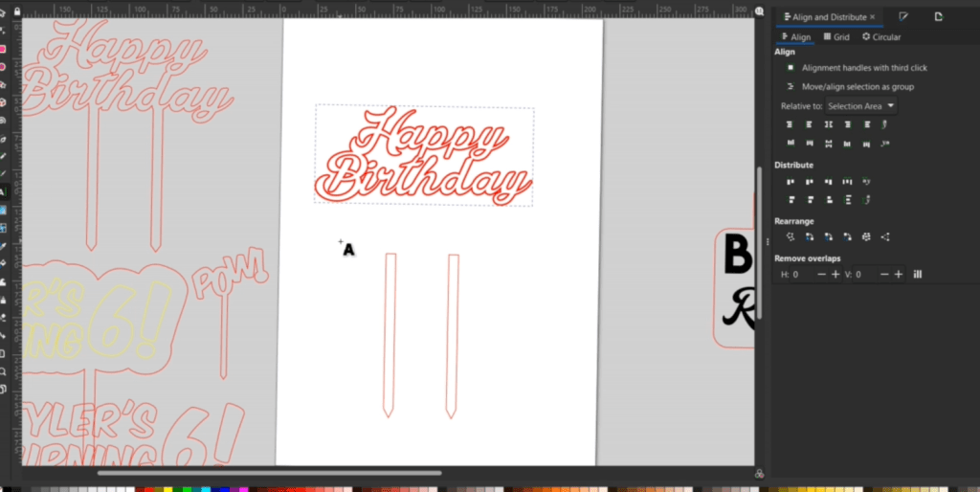Toggle Alignment handles with third click
Viewport: 980px width, 492px height.
pyautogui.click(x=790, y=68)
